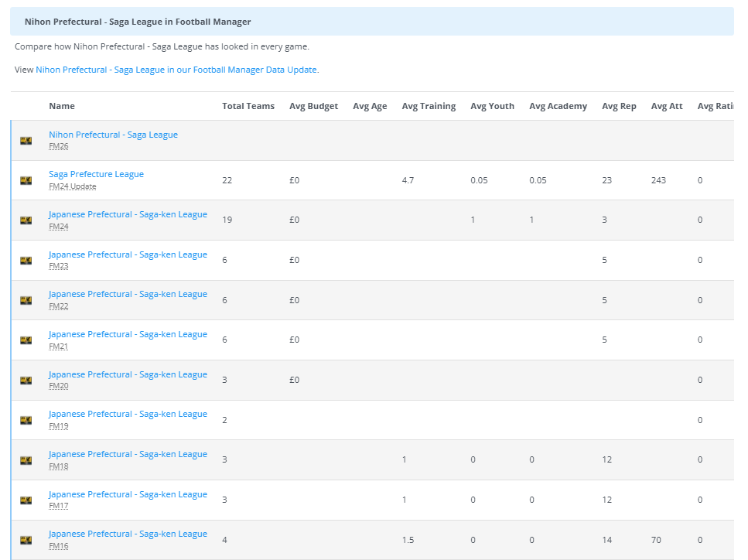Click the league logo in the FM21 row
This screenshot has width=748, height=560.
click(x=26, y=340)
